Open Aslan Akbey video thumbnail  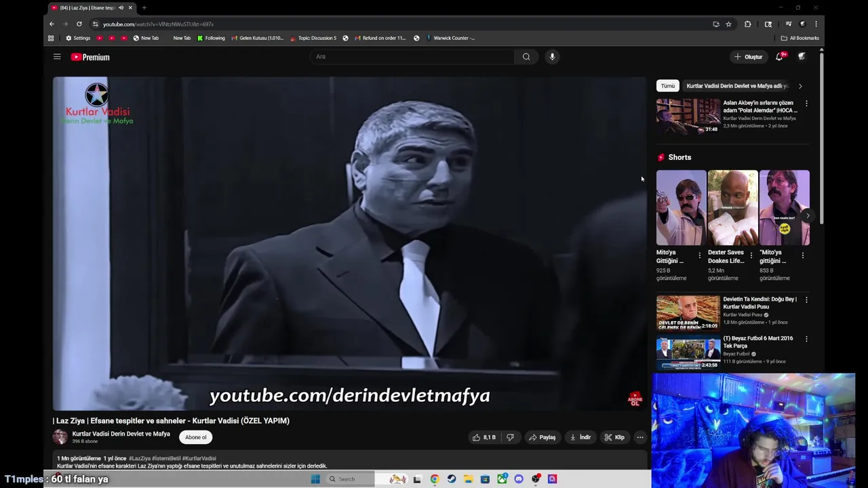(688, 117)
